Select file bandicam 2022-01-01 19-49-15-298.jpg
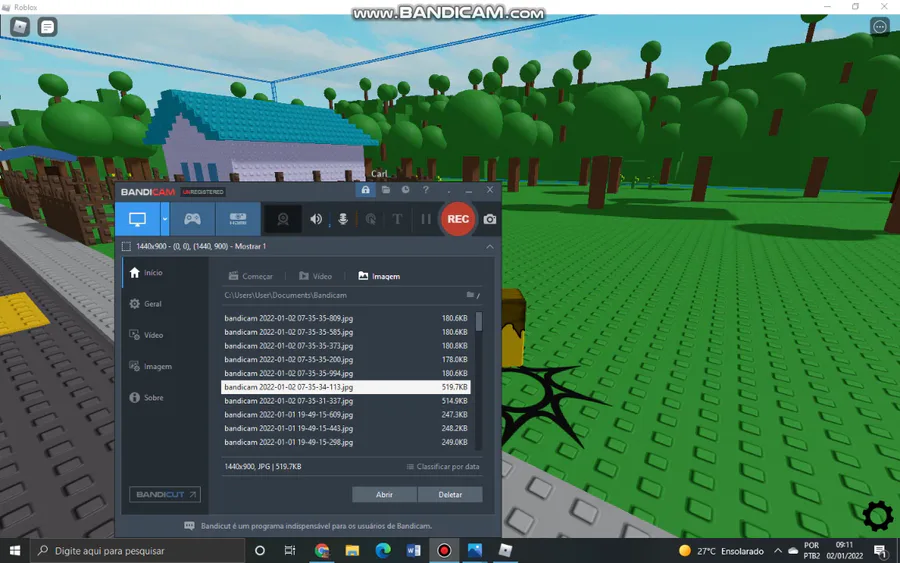This screenshot has width=900, height=563. (346, 442)
